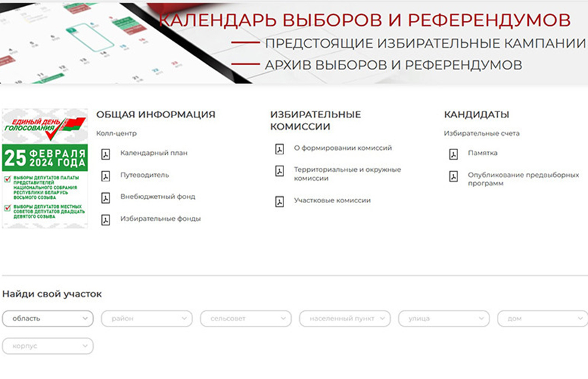Viewport: 588px width, 379px height.
Task: Click PDF icon next to Путеводитель
Action: tap(105, 176)
